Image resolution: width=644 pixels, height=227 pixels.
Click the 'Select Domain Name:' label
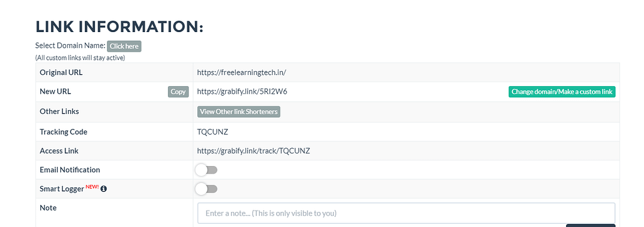tap(70, 45)
